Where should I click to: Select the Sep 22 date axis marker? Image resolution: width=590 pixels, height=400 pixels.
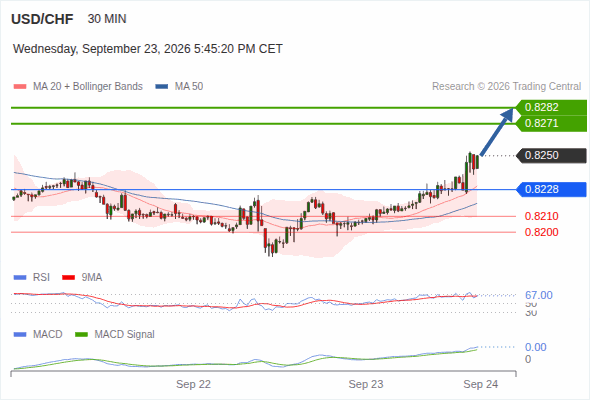pyautogui.click(x=193, y=384)
